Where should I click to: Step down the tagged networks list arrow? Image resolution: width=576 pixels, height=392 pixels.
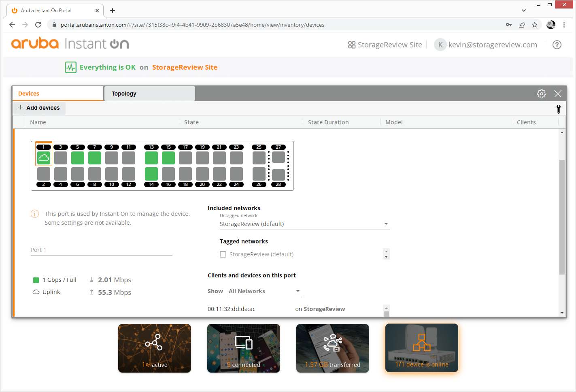(387, 257)
